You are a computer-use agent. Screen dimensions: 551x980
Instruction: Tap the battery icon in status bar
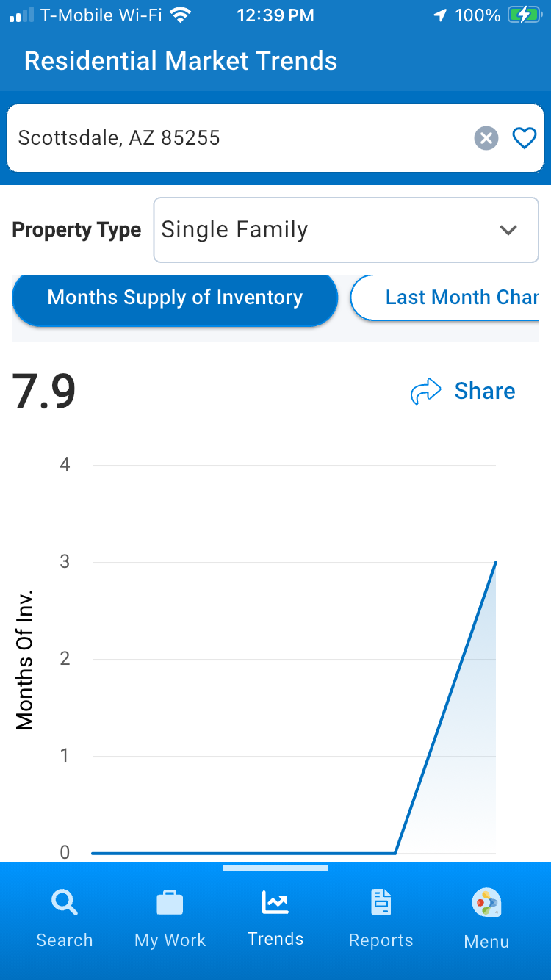(524, 15)
